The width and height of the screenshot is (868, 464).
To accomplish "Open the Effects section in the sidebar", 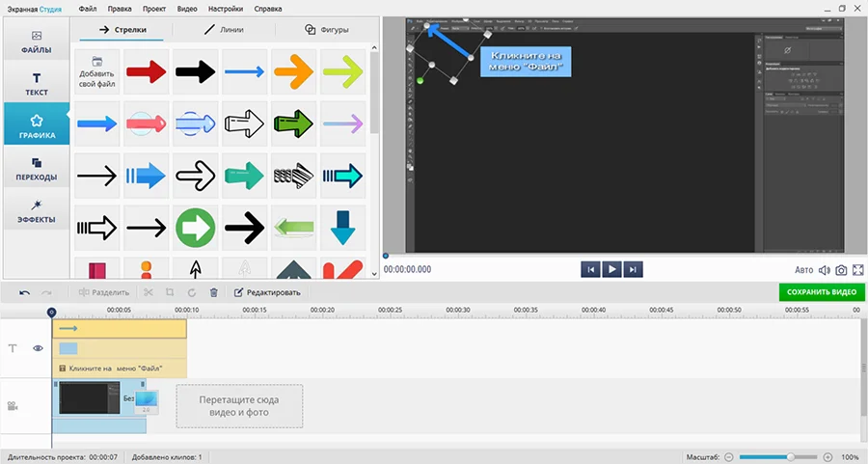I will pyautogui.click(x=36, y=212).
